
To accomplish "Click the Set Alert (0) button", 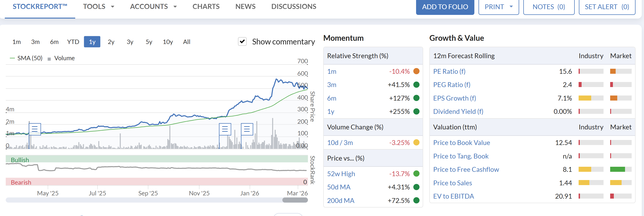I will tap(607, 7).
